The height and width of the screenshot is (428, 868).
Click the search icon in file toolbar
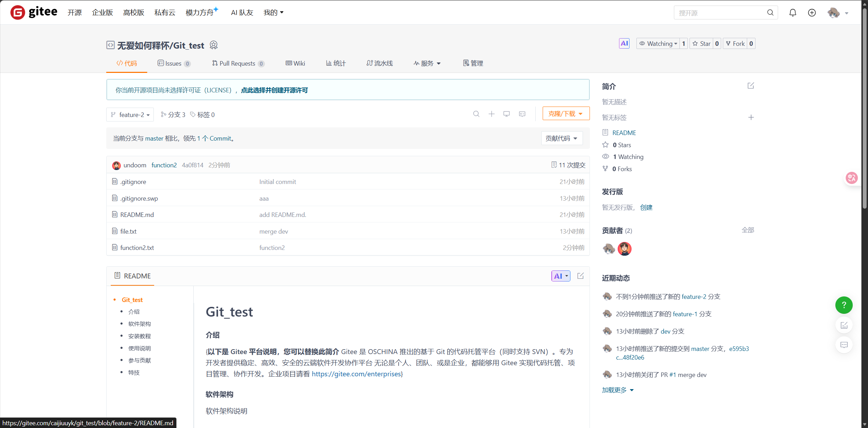pyautogui.click(x=476, y=114)
